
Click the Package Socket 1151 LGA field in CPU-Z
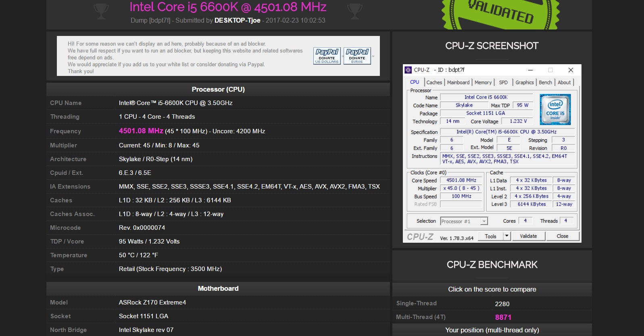click(486, 113)
